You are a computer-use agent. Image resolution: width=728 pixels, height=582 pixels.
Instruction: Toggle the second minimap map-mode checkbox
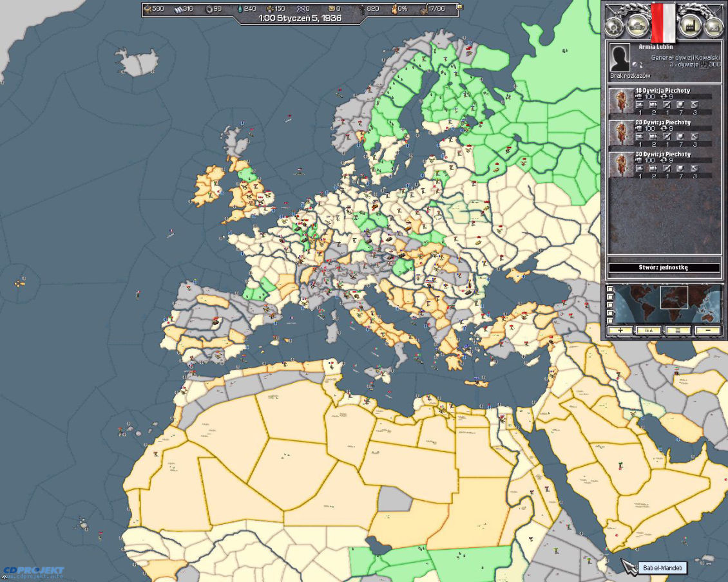[610, 297]
